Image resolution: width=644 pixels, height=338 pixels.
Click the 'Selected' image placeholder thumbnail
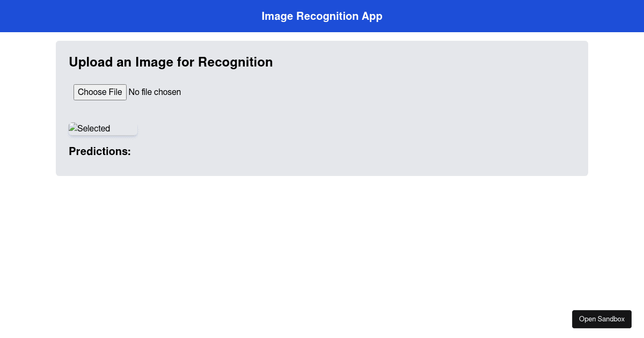(103, 128)
